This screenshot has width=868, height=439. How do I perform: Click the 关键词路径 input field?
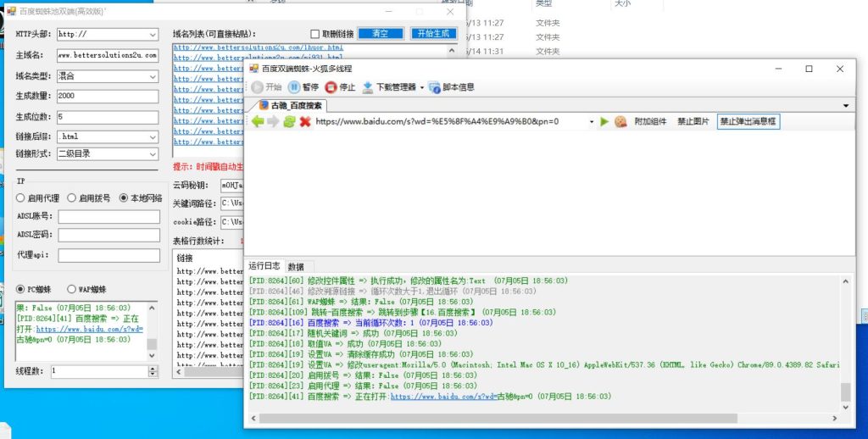(x=232, y=203)
